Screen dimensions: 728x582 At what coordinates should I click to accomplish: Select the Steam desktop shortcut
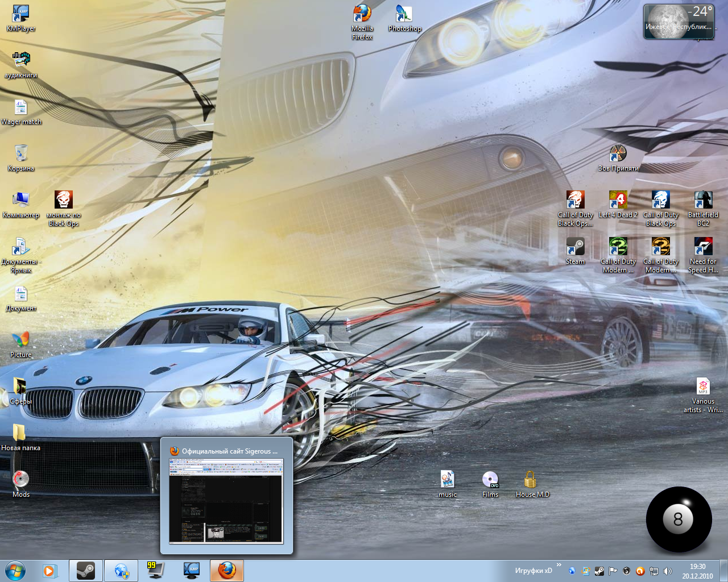(x=576, y=251)
